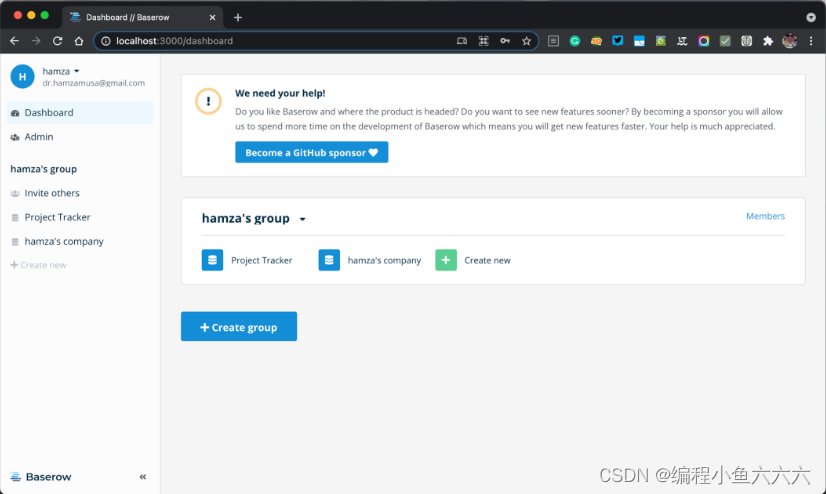Image resolution: width=826 pixels, height=494 pixels.
Task: Click Project Tracker label in dashboard card
Action: point(261,260)
